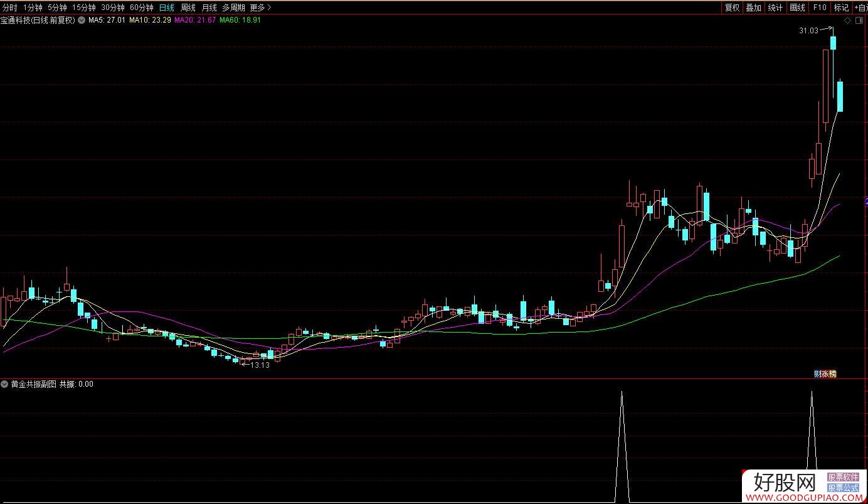
Task: Click the first 共振 signal spike
Action: 622,446
